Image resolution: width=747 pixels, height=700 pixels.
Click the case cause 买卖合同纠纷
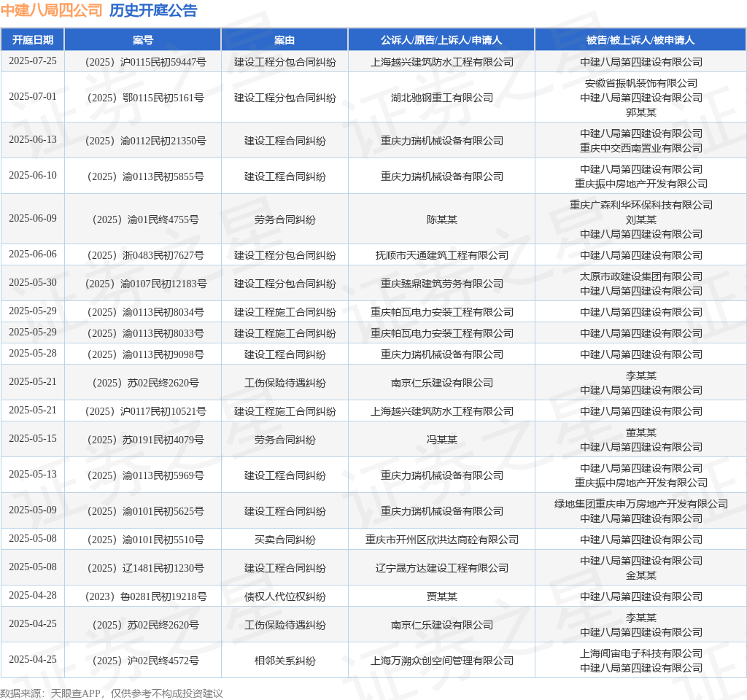pos(285,540)
